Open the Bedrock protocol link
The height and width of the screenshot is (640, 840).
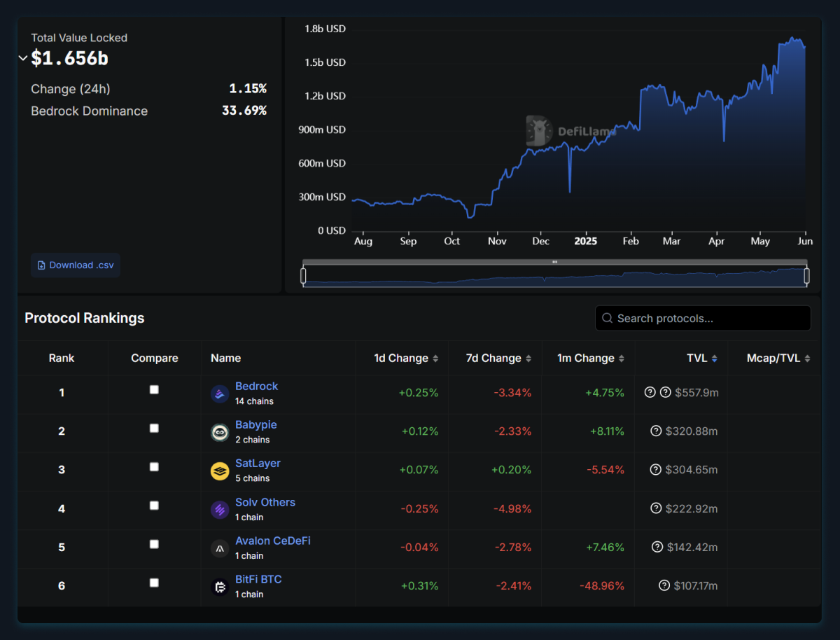257,387
